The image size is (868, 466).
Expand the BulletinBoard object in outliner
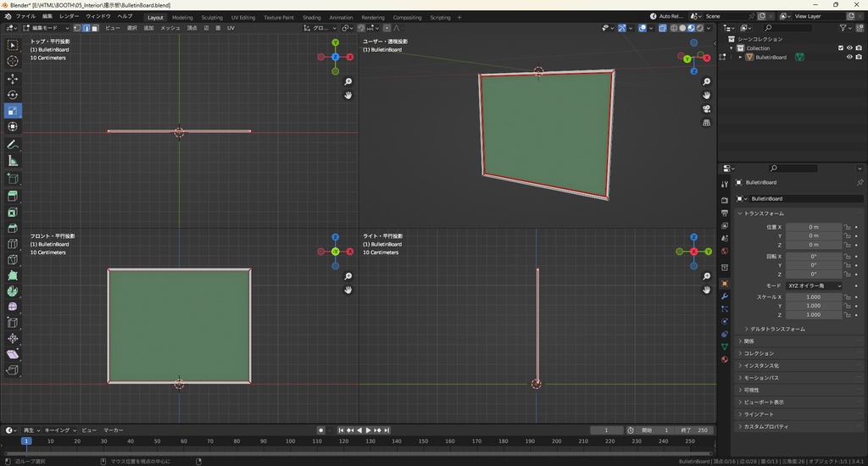click(x=741, y=58)
